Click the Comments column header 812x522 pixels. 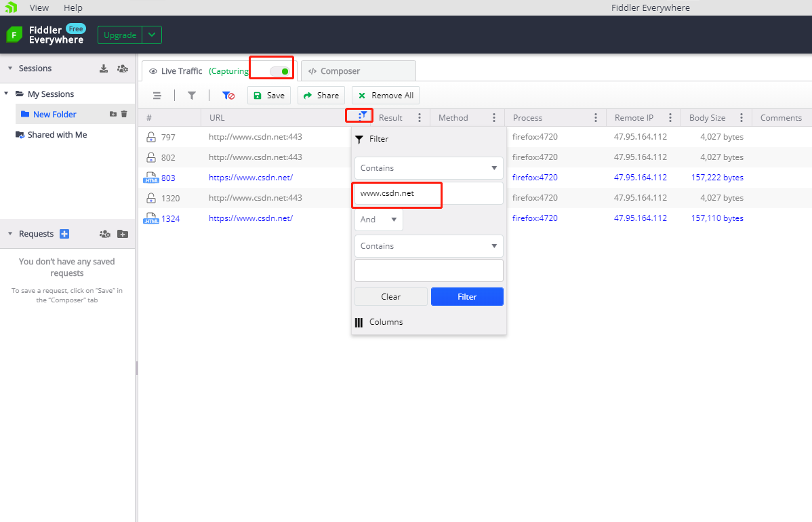(781, 118)
